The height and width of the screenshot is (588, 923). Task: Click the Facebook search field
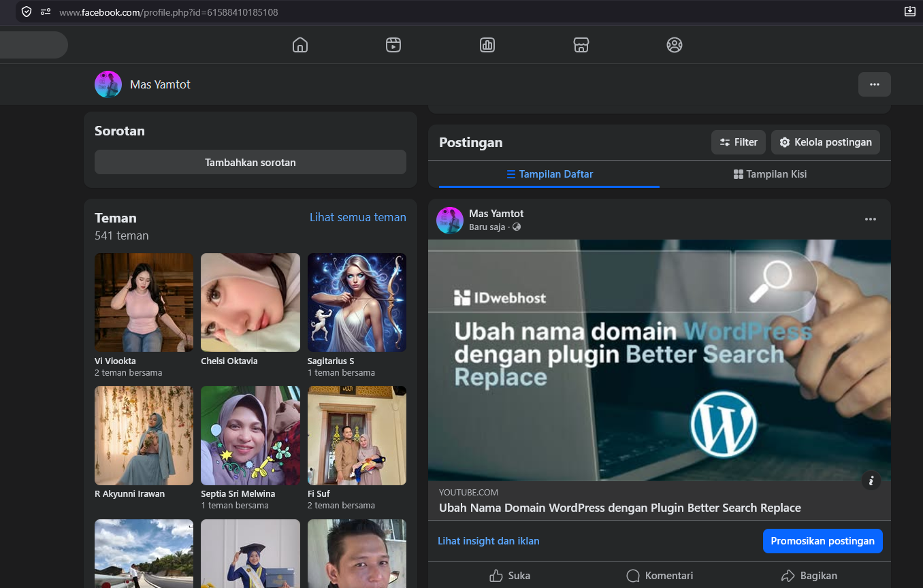pyautogui.click(x=34, y=45)
